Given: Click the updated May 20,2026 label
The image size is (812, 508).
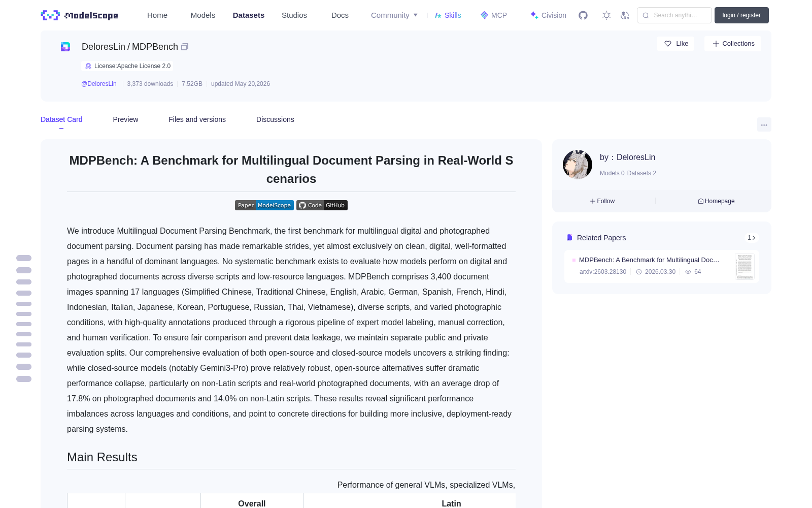Looking at the screenshot, I should pyautogui.click(x=241, y=84).
